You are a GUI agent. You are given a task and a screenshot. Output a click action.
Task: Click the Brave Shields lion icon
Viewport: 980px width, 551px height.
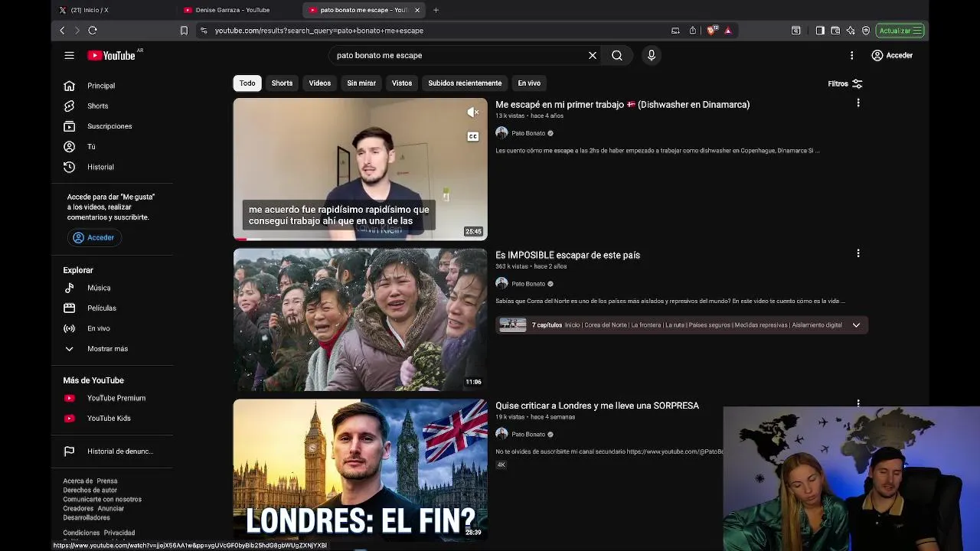[711, 31]
